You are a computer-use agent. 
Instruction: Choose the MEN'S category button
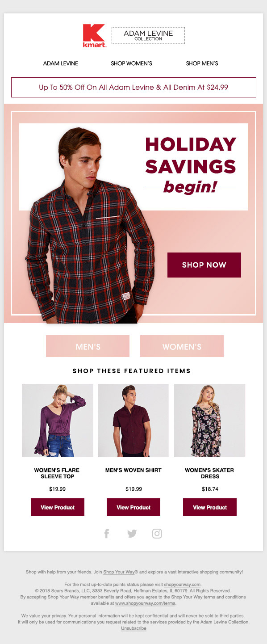click(88, 346)
